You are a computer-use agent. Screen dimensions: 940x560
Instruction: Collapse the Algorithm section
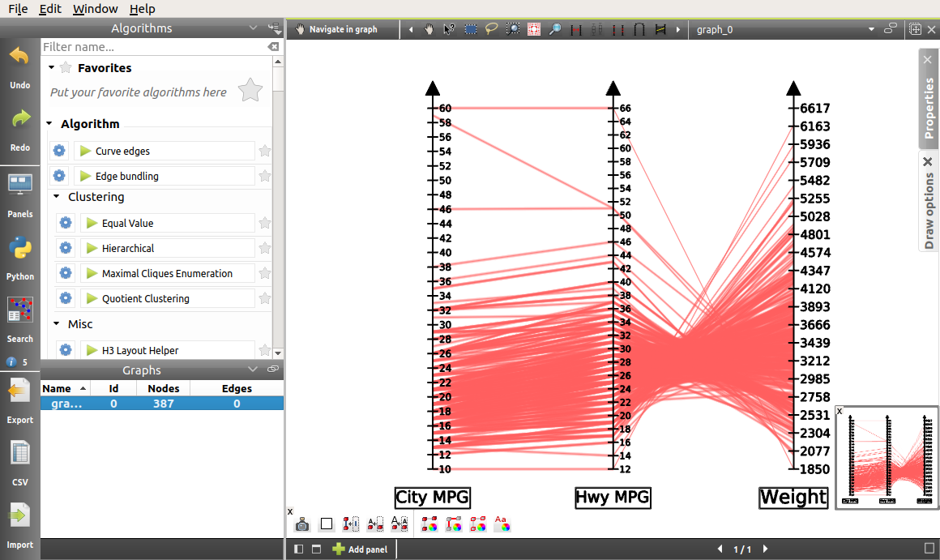(x=49, y=124)
